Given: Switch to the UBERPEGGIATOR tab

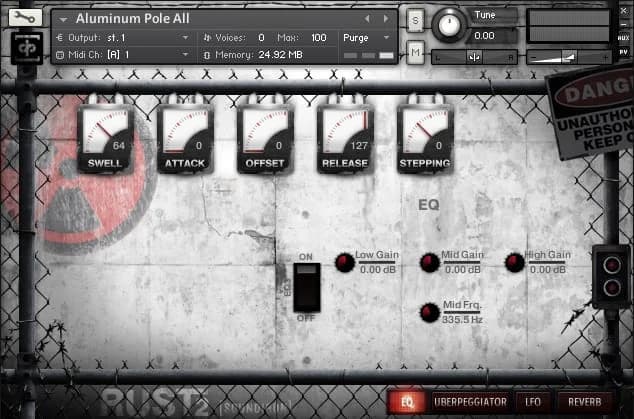Looking at the screenshot, I should 469,402.
